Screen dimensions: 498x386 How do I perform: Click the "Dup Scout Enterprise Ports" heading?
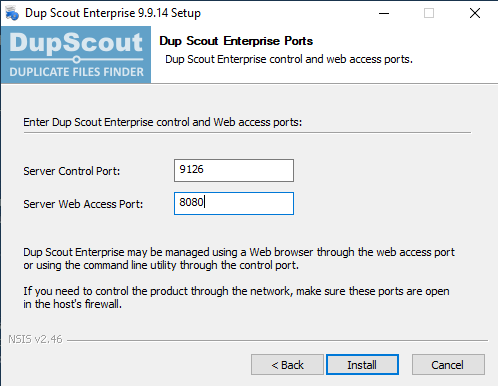(236, 41)
